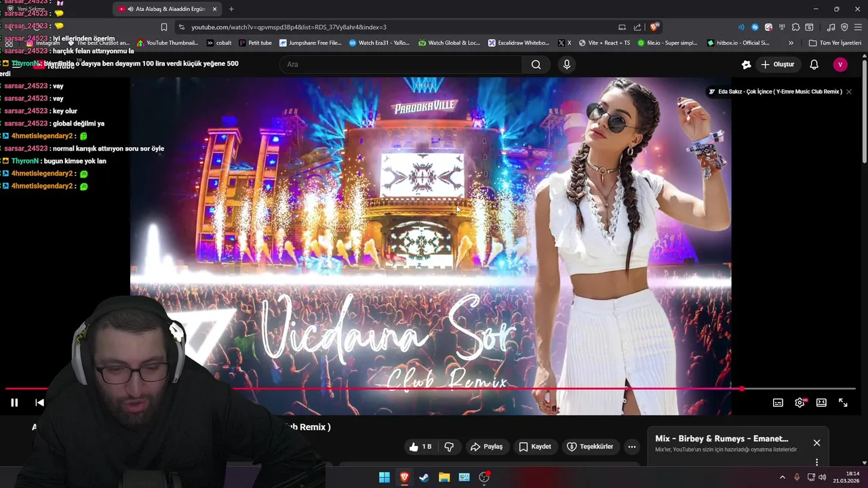Open the cobalt bookmark
Screen dimensions: 868x488
[219, 43]
